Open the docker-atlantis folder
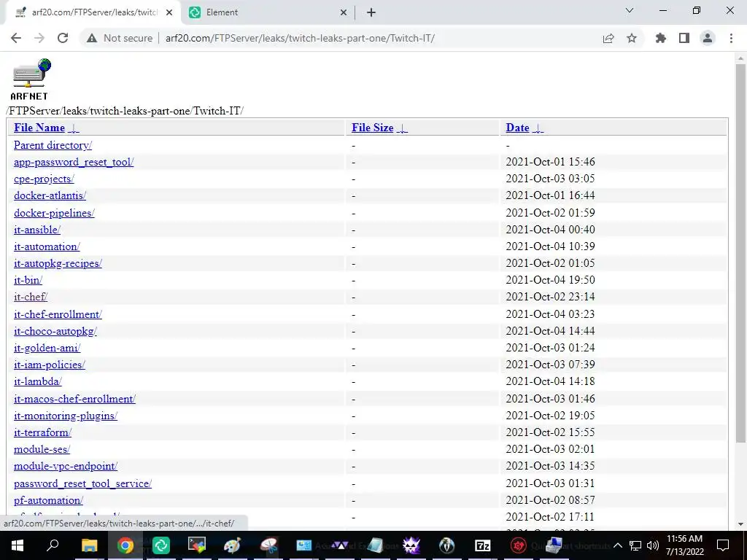This screenshot has height=560, width=747. [50, 195]
